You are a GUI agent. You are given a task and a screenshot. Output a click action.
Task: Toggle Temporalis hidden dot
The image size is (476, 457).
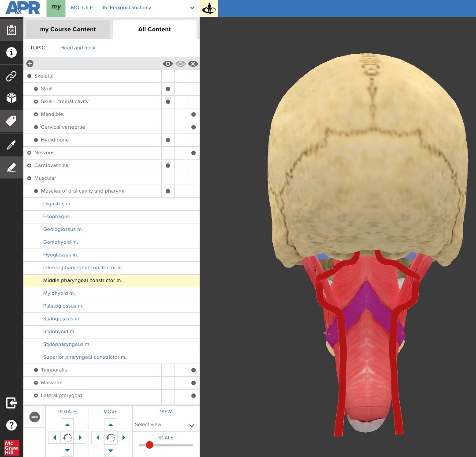pos(193,370)
